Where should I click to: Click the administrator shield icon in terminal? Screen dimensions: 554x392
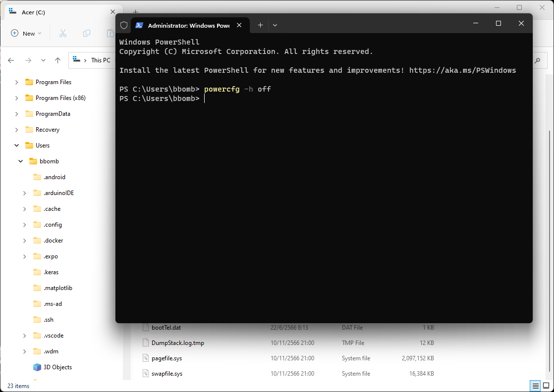pyautogui.click(x=124, y=25)
